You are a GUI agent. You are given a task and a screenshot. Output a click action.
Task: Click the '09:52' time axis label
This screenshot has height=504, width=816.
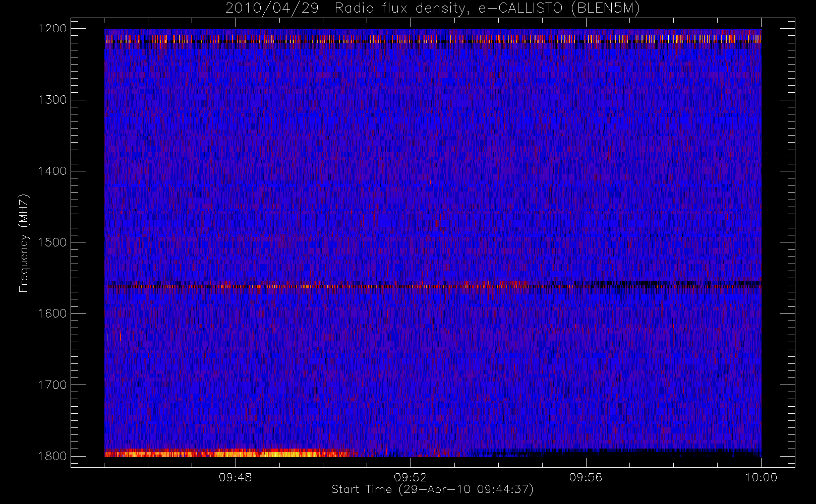(x=411, y=477)
